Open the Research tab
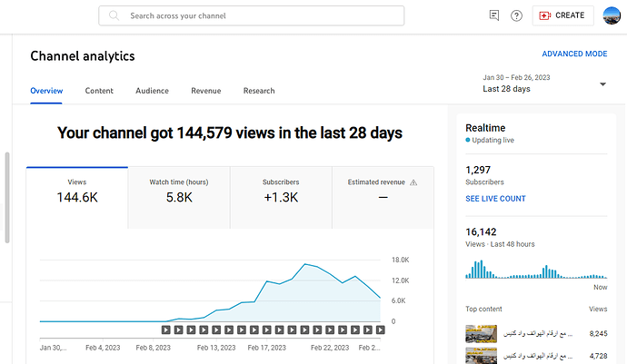 (x=259, y=91)
